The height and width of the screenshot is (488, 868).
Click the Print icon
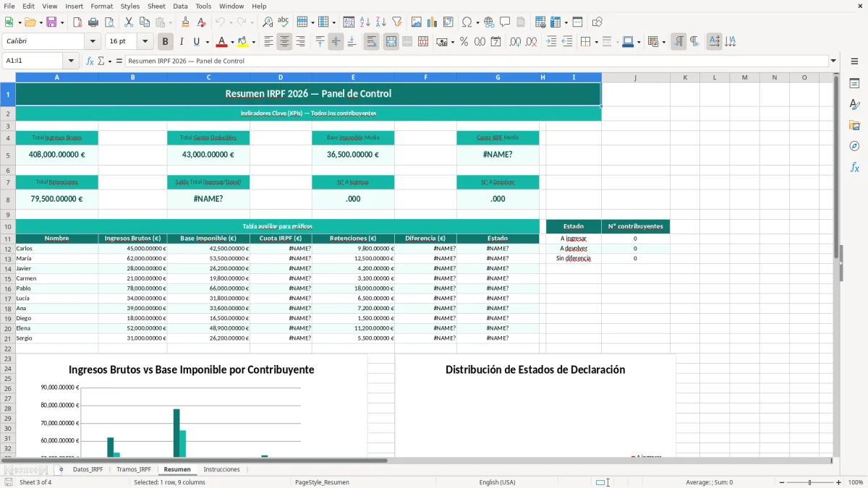[93, 22]
